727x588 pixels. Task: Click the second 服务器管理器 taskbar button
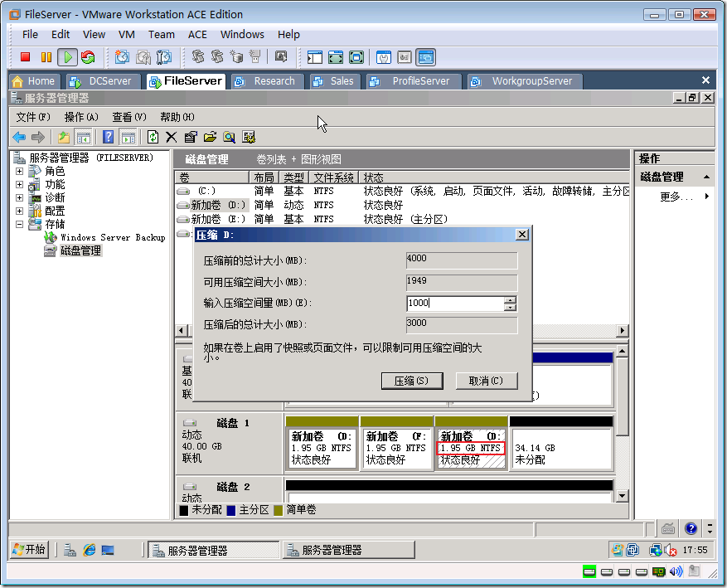click(x=349, y=551)
